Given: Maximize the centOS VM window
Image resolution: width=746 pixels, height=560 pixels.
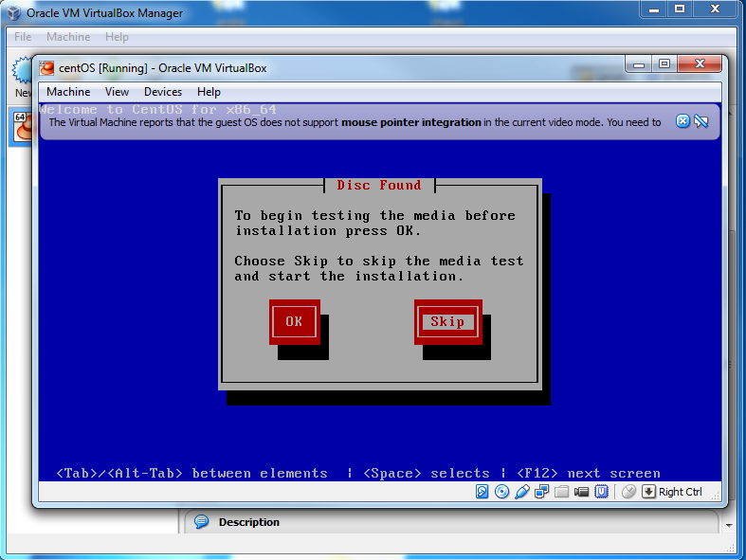Looking at the screenshot, I should (664, 64).
